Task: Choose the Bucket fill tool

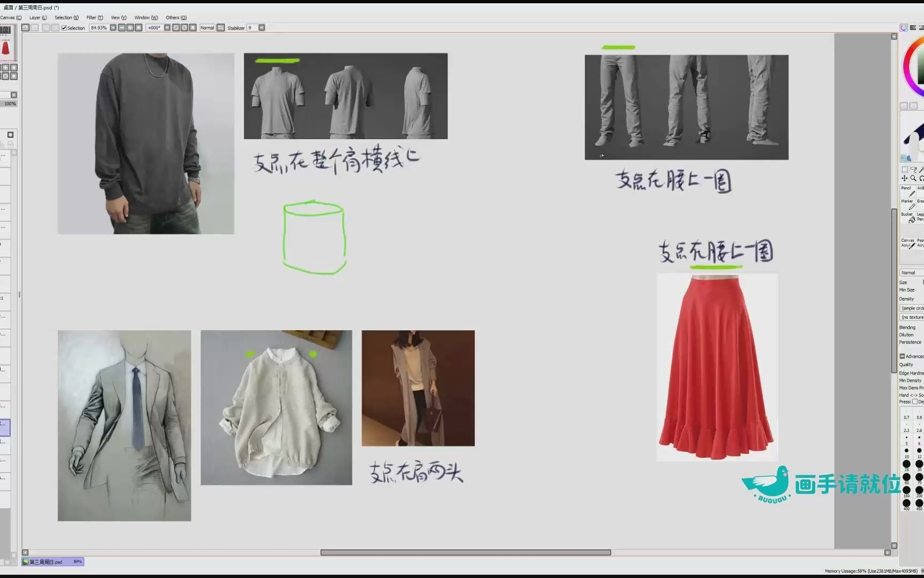Action: [x=907, y=217]
